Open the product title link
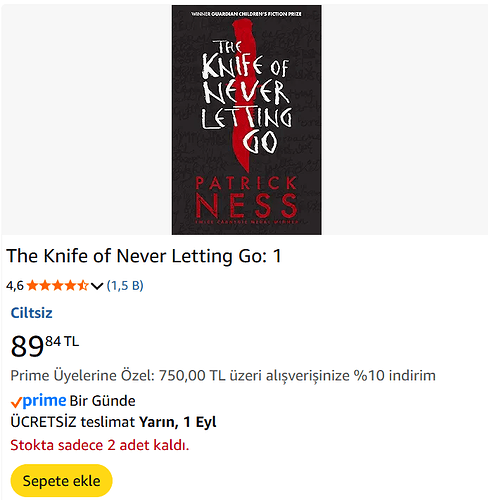 click(144, 256)
